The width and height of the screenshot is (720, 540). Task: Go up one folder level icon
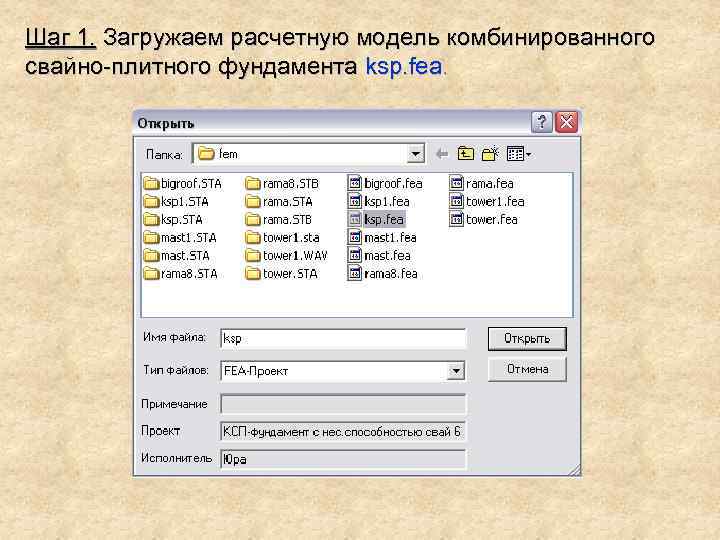coord(466,154)
